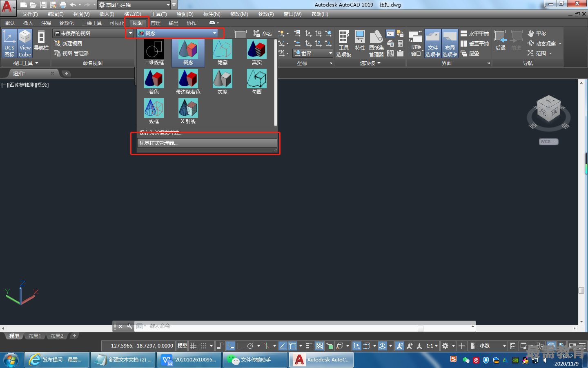Click the WCS label under the ViewCube

point(548,141)
